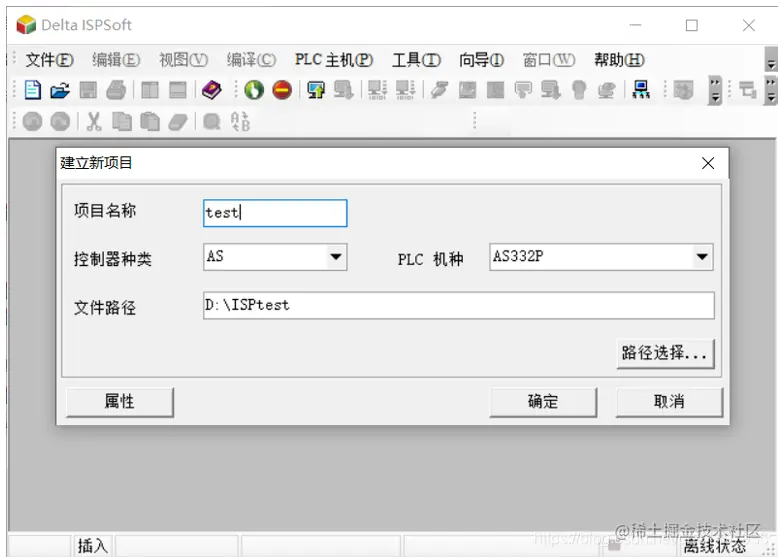
Task: Open the 编辑(E) menu
Action: click(x=116, y=60)
